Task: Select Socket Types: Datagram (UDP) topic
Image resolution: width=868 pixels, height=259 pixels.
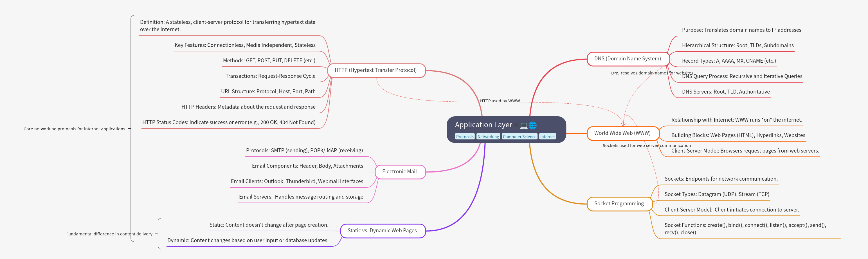Action: pyautogui.click(x=717, y=194)
